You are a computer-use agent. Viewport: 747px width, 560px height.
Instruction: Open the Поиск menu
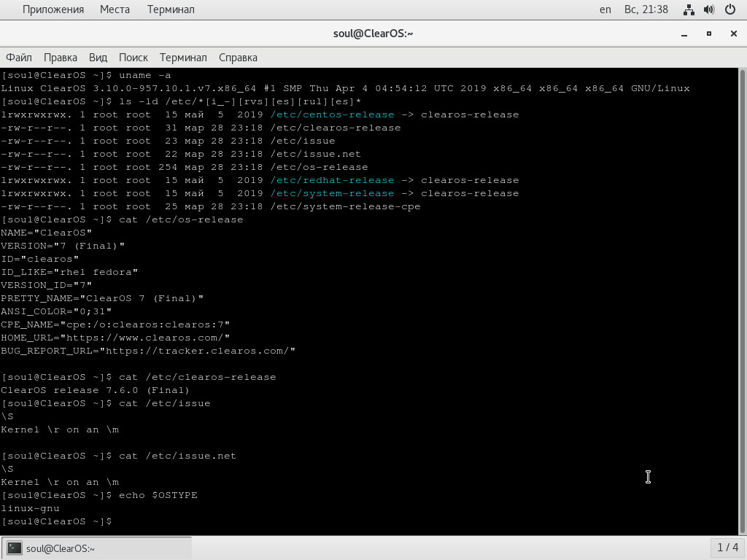tap(133, 58)
